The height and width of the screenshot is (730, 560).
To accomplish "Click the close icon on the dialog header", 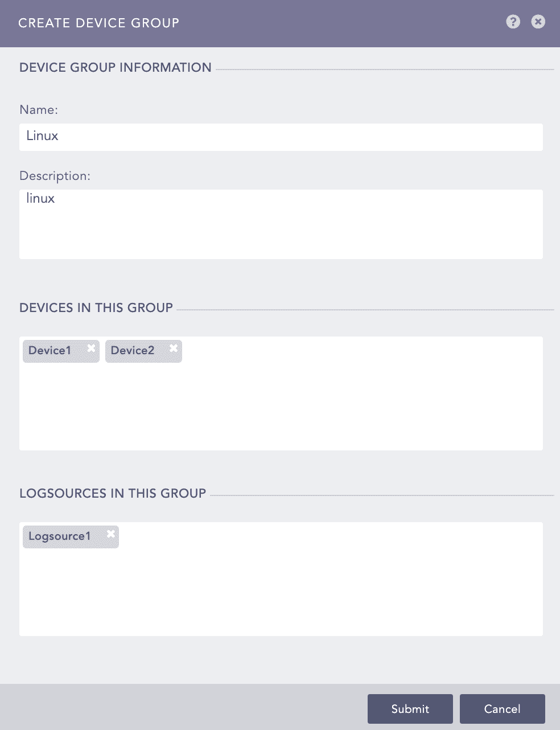I will [537, 21].
